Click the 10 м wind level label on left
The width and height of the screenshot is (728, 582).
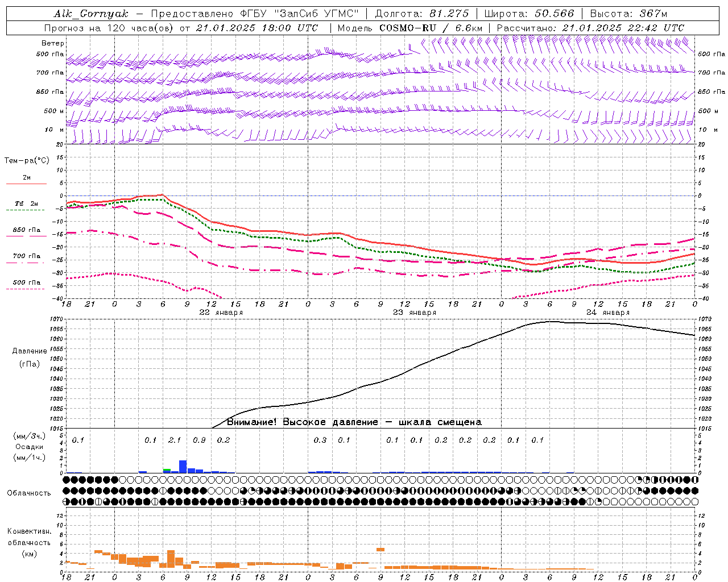tap(55, 130)
